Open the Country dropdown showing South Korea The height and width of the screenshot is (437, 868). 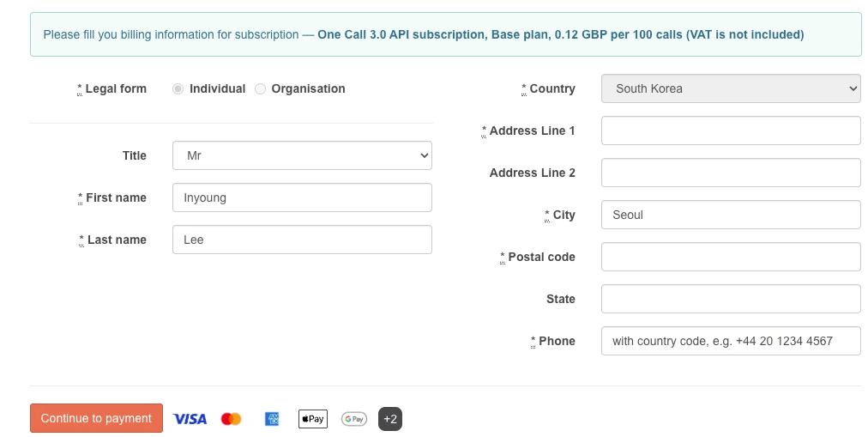731,88
